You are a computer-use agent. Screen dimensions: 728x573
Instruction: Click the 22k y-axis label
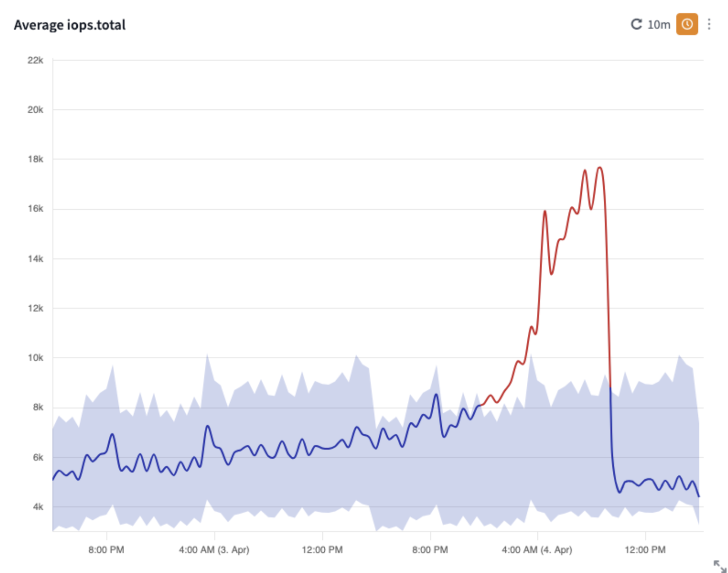click(x=35, y=61)
